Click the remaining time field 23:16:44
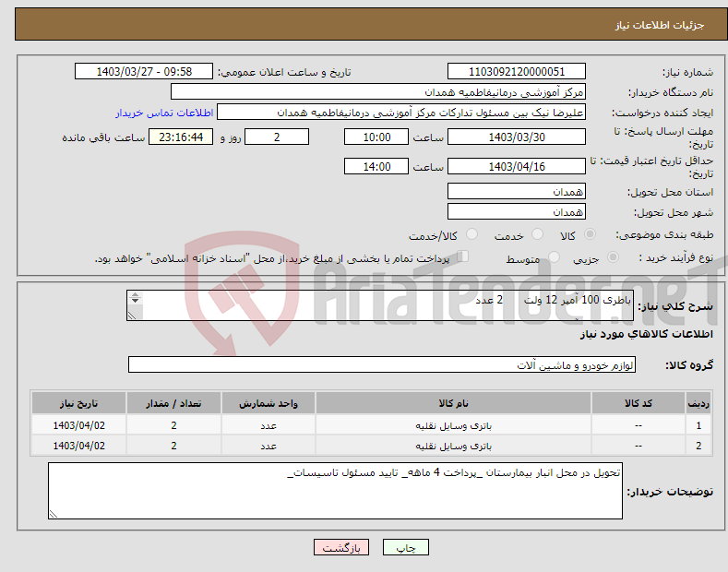 181,137
